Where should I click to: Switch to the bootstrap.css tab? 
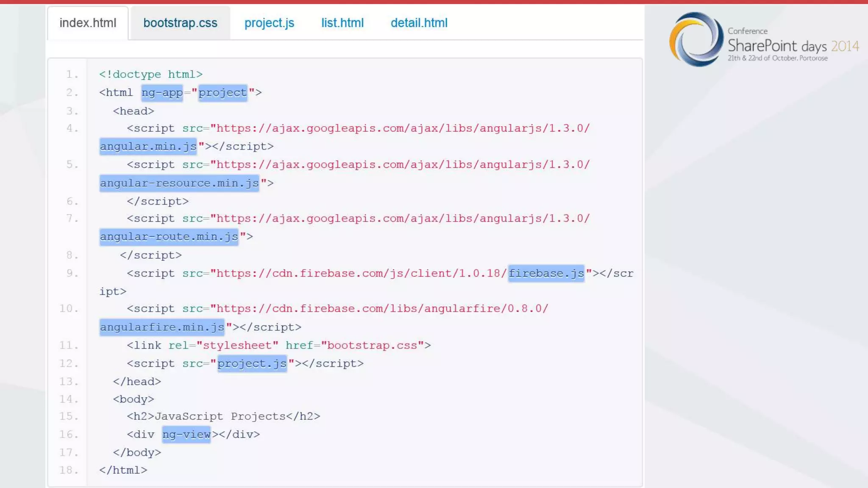coord(180,23)
